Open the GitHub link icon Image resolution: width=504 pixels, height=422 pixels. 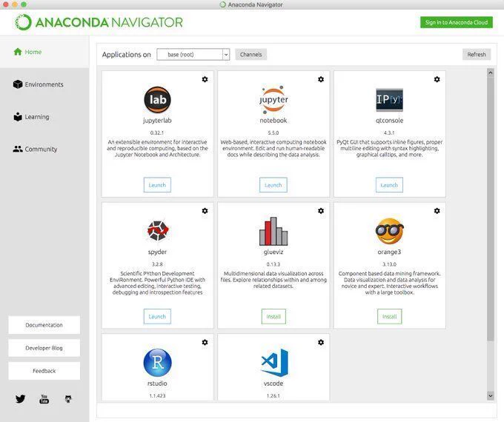tap(68, 399)
